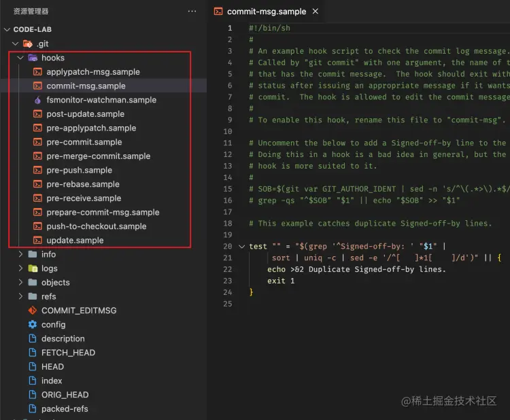Click shell icon of pre-applypatch.sample
The height and width of the screenshot is (420, 510).
point(37,128)
